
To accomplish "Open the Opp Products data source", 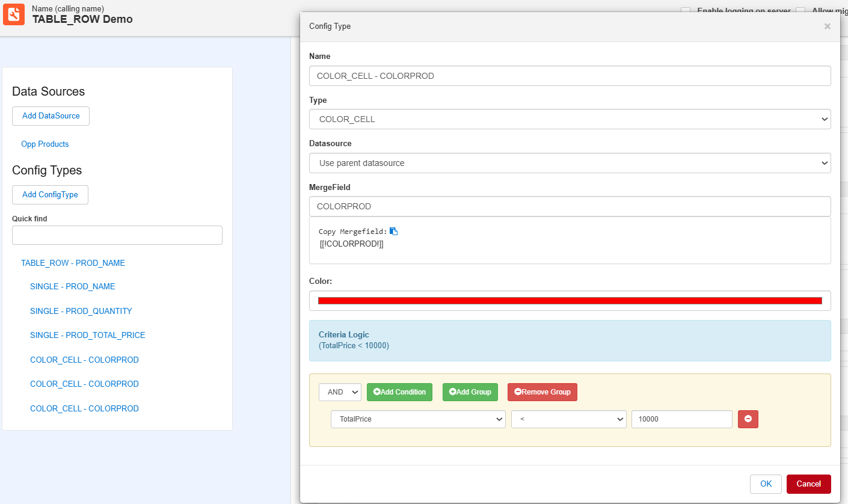I will 45,144.
